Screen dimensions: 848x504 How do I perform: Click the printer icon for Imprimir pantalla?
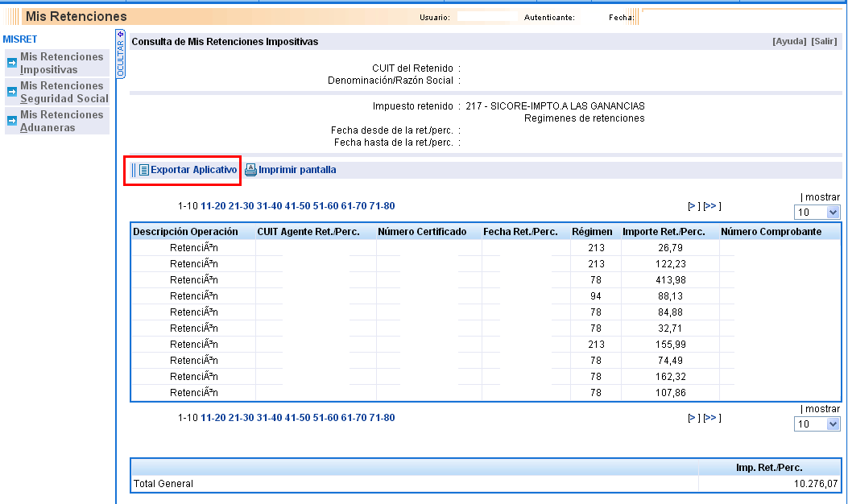(250, 170)
